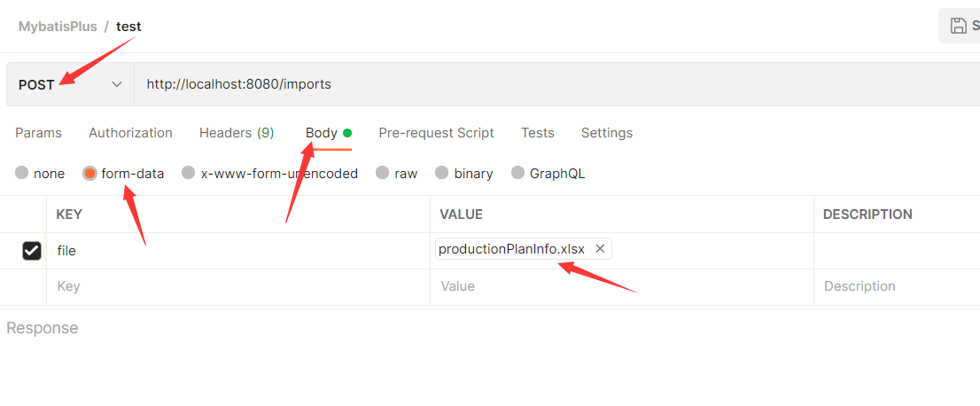The image size is (980, 406).
Task: Switch to the Tests tab
Action: click(x=537, y=133)
